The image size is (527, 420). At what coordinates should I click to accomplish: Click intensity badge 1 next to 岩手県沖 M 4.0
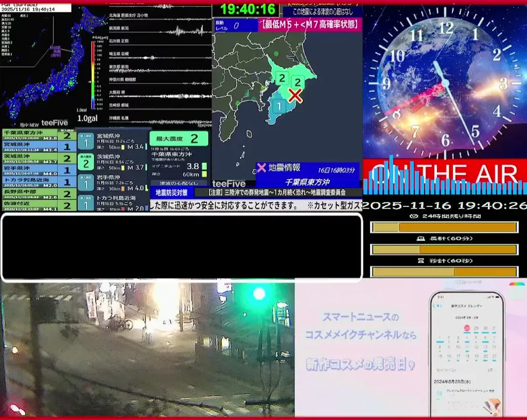tap(86, 183)
